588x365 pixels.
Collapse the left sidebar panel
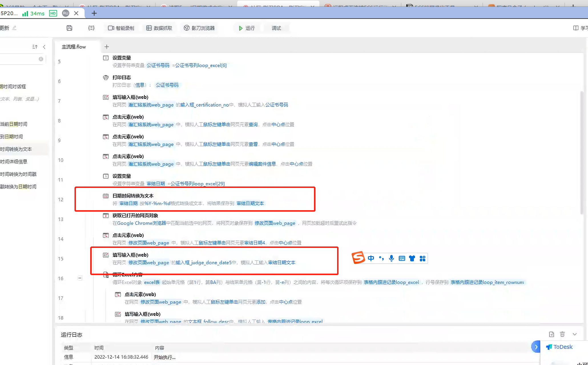[x=45, y=47]
